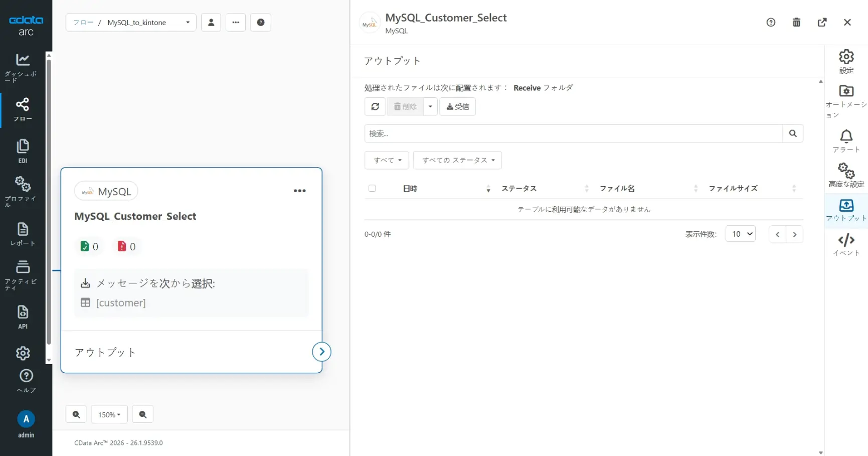868x456 pixels.
Task: Open the EDI section
Action: [23, 150]
